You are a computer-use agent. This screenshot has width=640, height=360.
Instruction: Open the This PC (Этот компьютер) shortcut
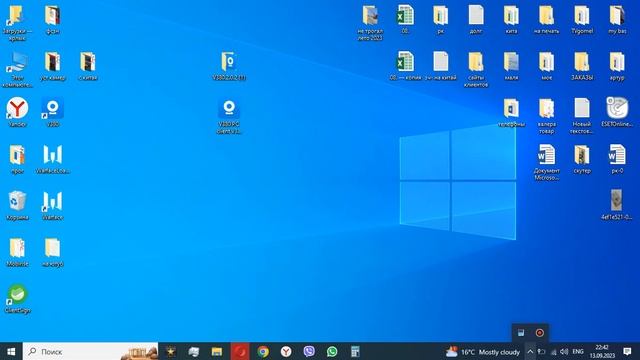pos(17,62)
